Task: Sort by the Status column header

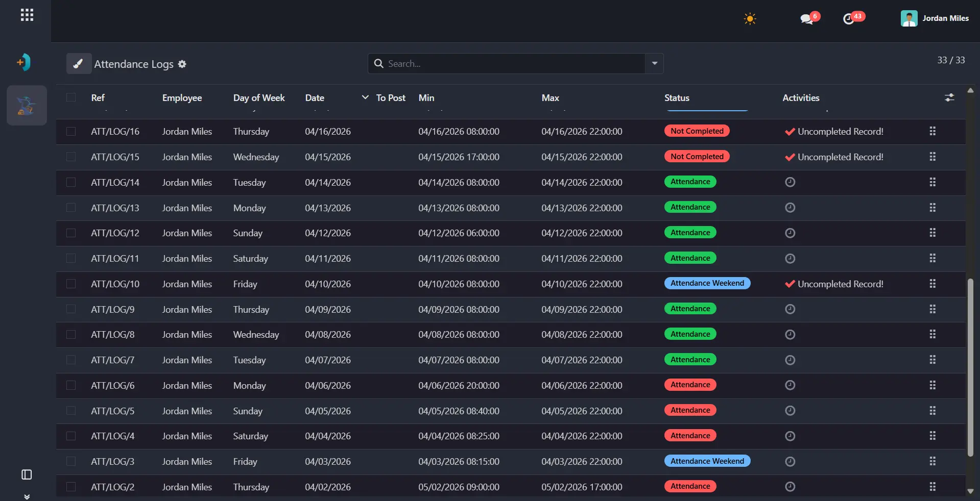Action: (x=677, y=98)
